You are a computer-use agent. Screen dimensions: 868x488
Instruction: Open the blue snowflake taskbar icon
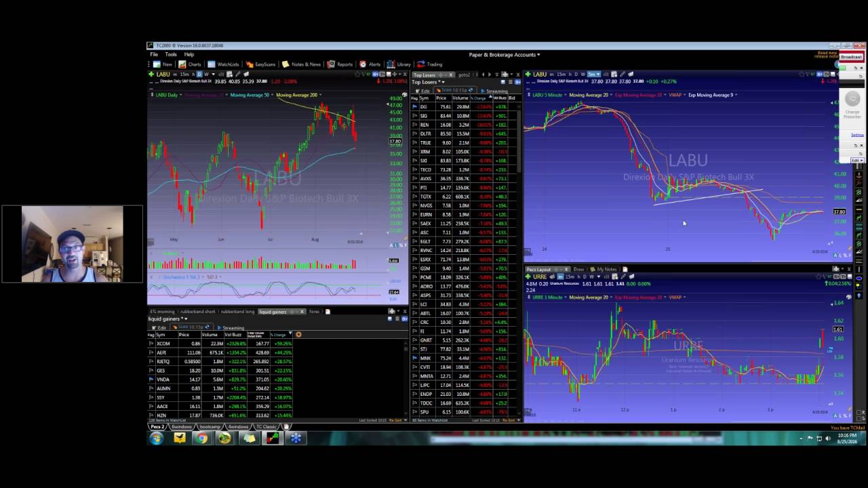(x=296, y=439)
